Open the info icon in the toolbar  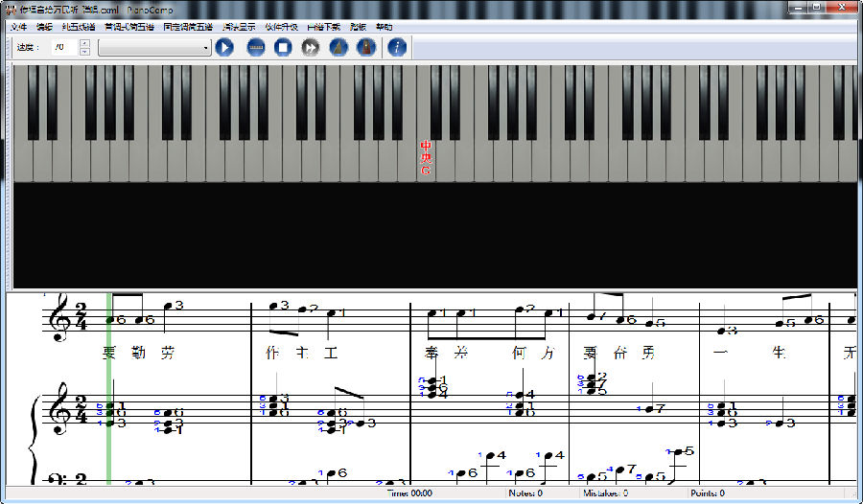click(397, 47)
